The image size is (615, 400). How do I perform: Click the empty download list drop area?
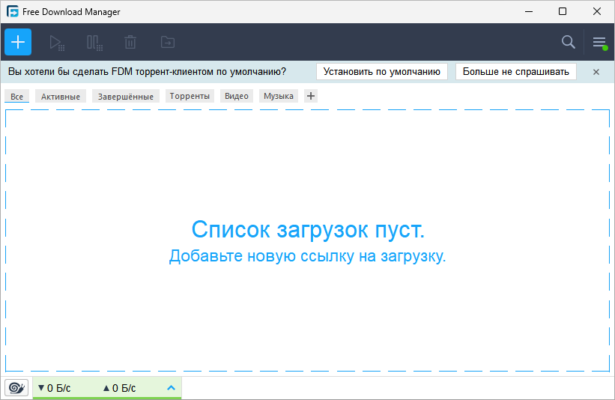(x=308, y=240)
